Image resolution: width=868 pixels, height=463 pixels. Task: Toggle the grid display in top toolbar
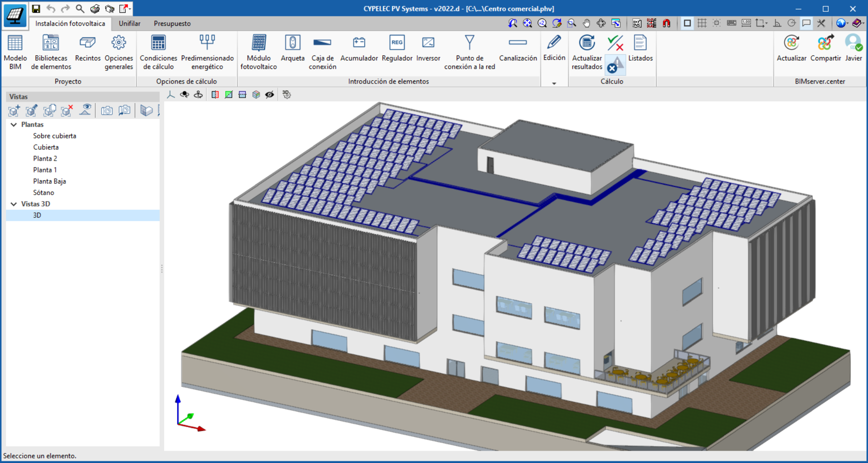702,23
